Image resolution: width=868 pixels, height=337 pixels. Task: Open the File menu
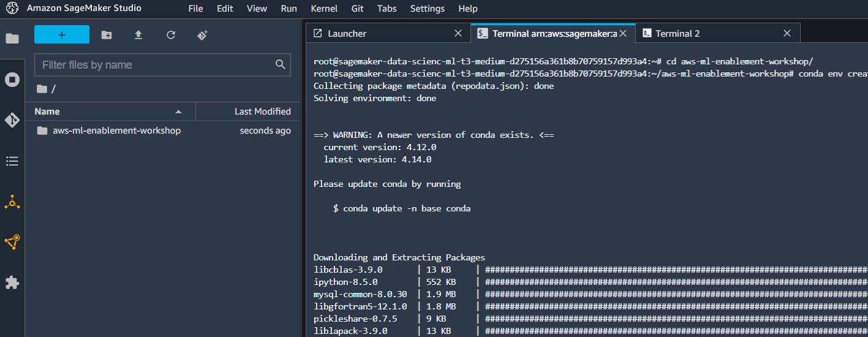(196, 9)
